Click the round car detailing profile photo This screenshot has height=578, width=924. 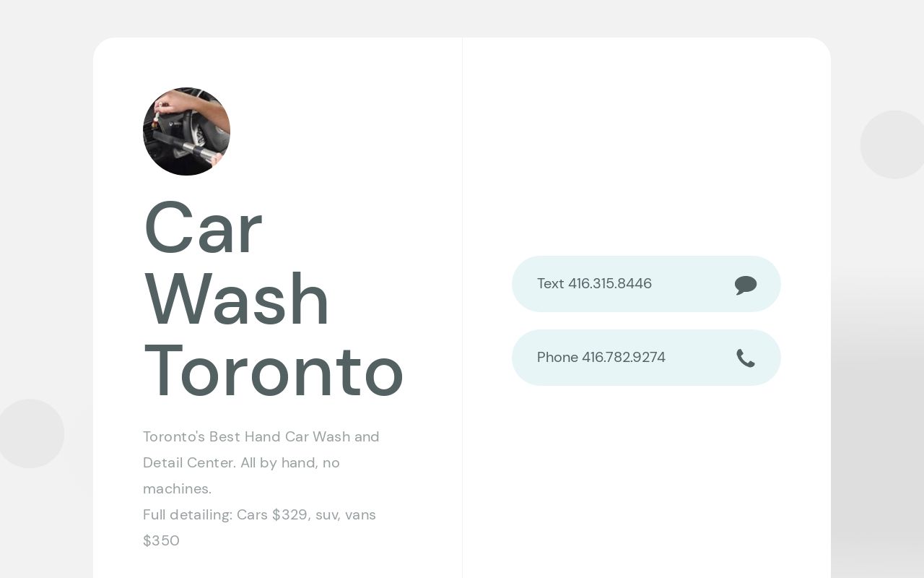[186, 131]
